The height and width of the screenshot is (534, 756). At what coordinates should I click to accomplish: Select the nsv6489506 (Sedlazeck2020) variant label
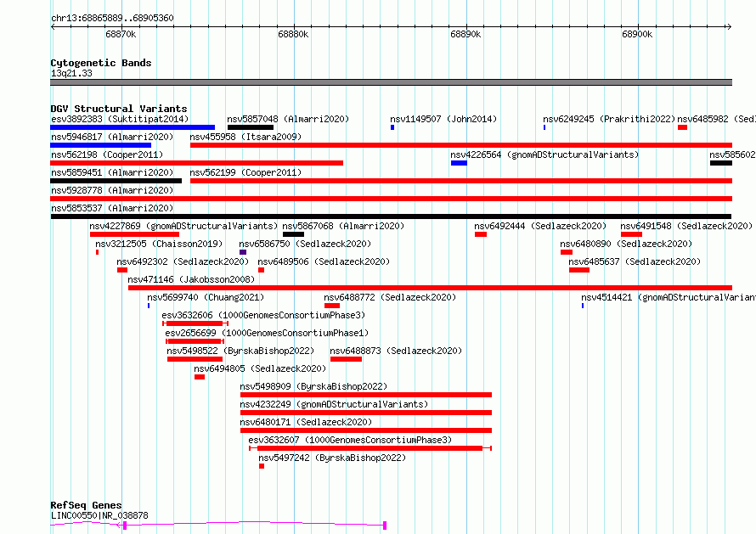pyautogui.click(x=324, y=261)
